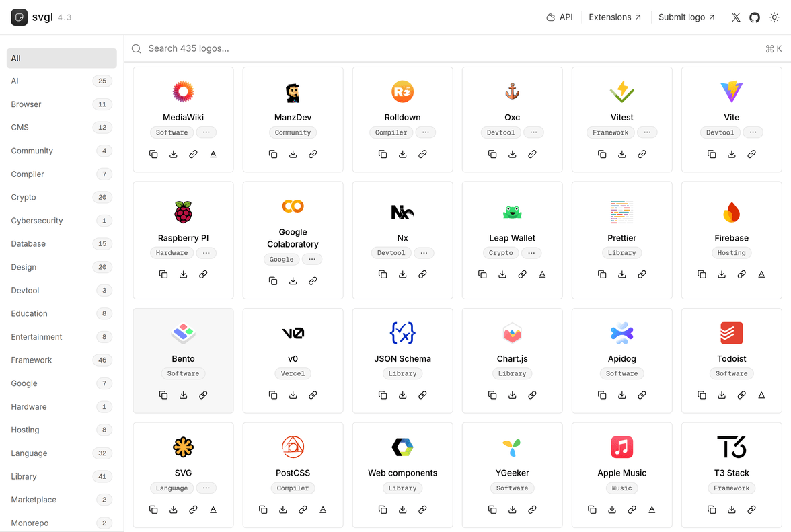Select the All category in sidebar
This screenshot has width=791, height=532.
click(61, 59)
